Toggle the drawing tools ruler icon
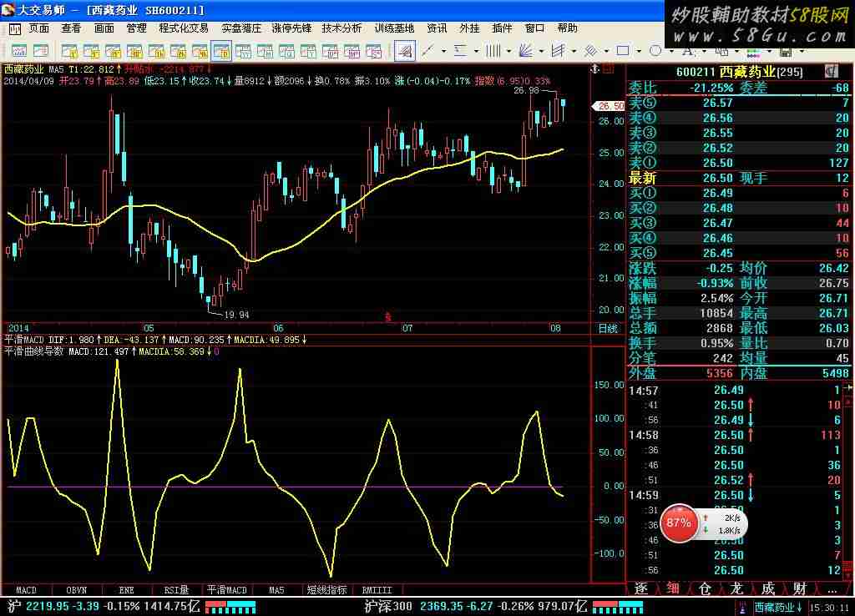The height and width of the screenshot is (616, 855). click(x=405, y=51)
